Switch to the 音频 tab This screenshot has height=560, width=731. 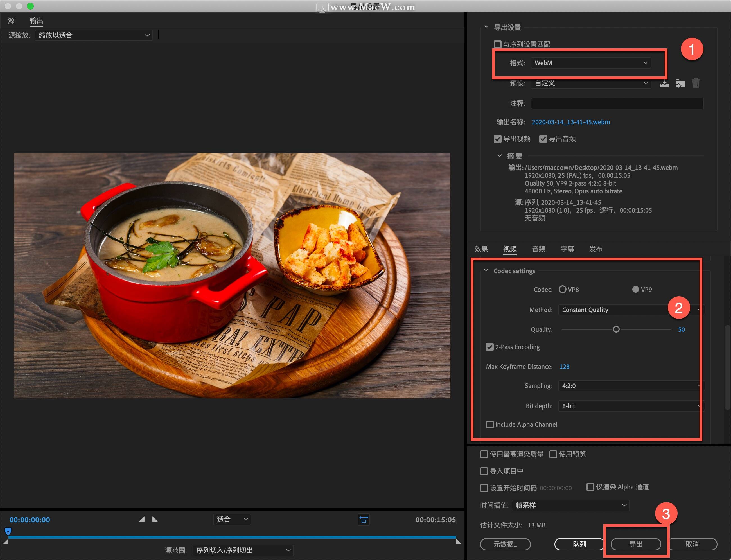tap(538, 249)
